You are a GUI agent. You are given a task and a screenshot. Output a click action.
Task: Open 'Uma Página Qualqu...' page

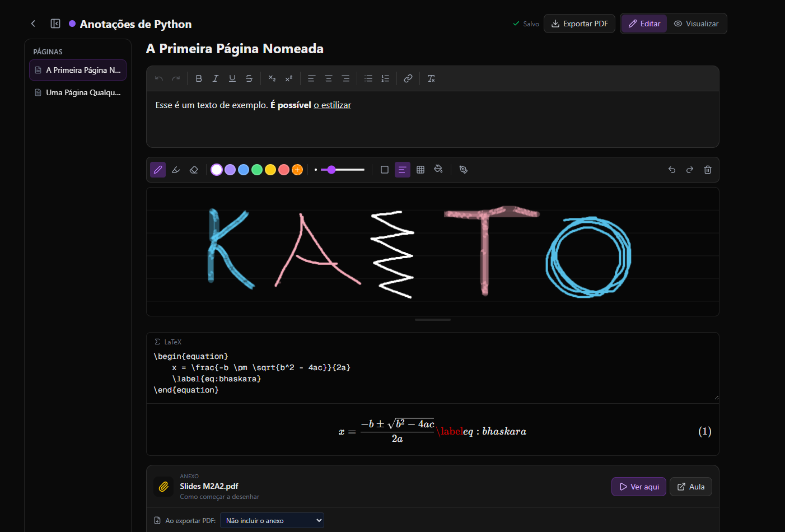coord(78,92)
